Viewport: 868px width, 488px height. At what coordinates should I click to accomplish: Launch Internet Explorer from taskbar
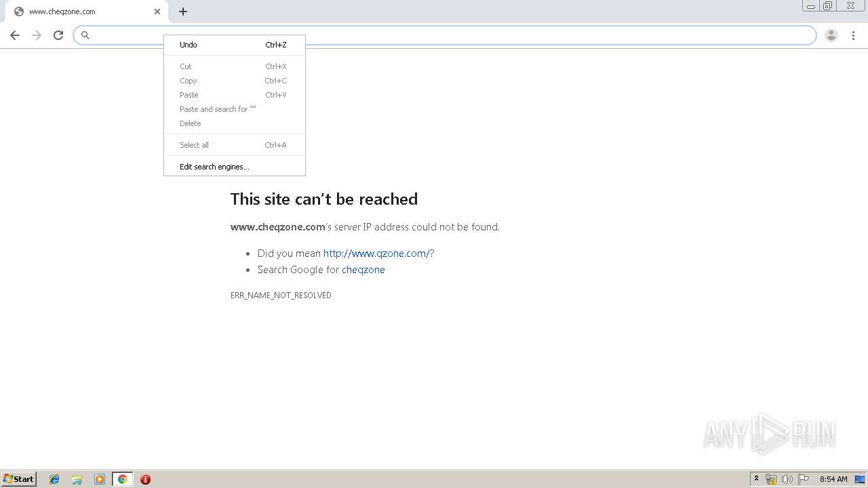54,479
